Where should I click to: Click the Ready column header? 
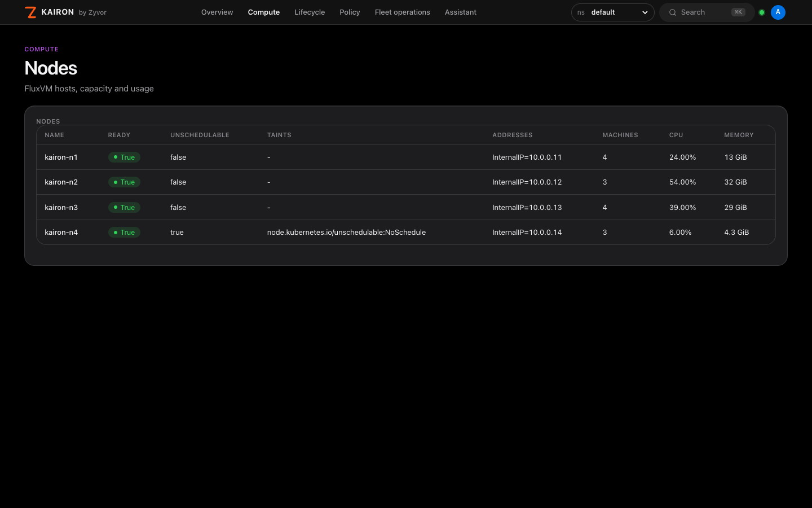click(119, 135)
